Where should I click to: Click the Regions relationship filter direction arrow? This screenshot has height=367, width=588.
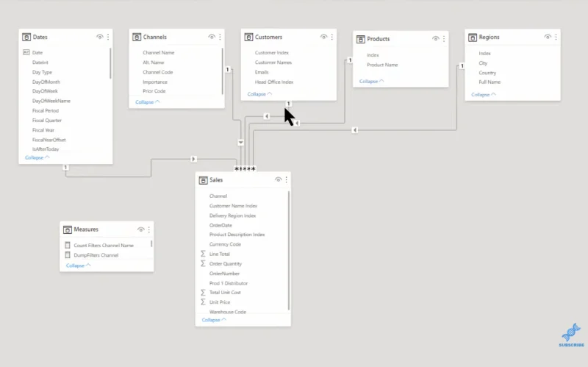coord(355,130)
